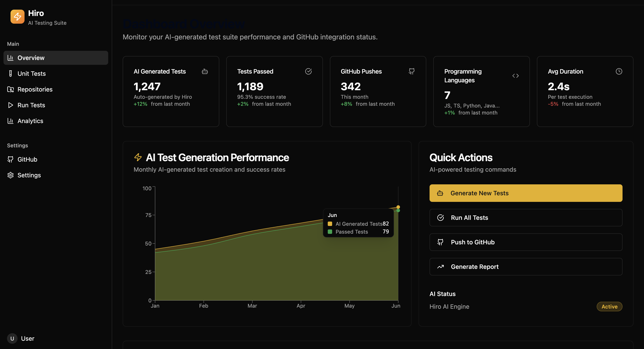The height and width of the screenshot is (349, 644).
Task: Click the clock icon in Avg Duration card
Action: coord(619,71)
